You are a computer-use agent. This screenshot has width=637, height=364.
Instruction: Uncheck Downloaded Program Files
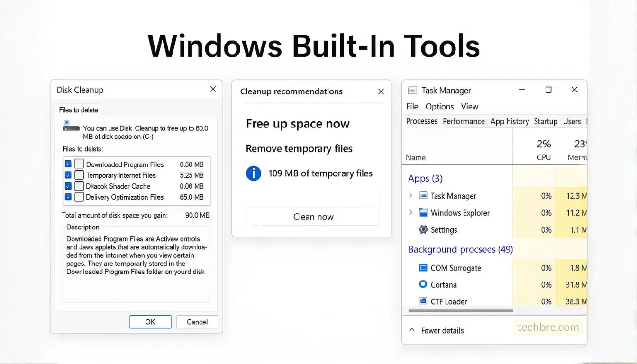point(67,164)
